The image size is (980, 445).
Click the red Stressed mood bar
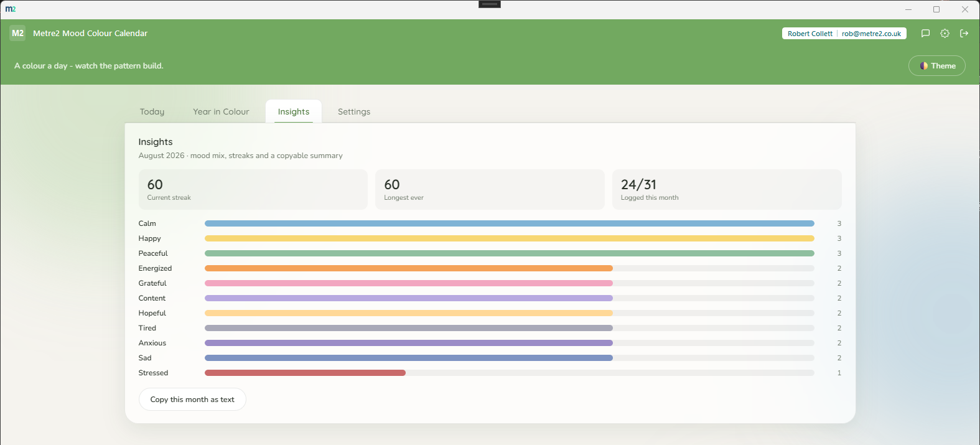click(305, 373)
